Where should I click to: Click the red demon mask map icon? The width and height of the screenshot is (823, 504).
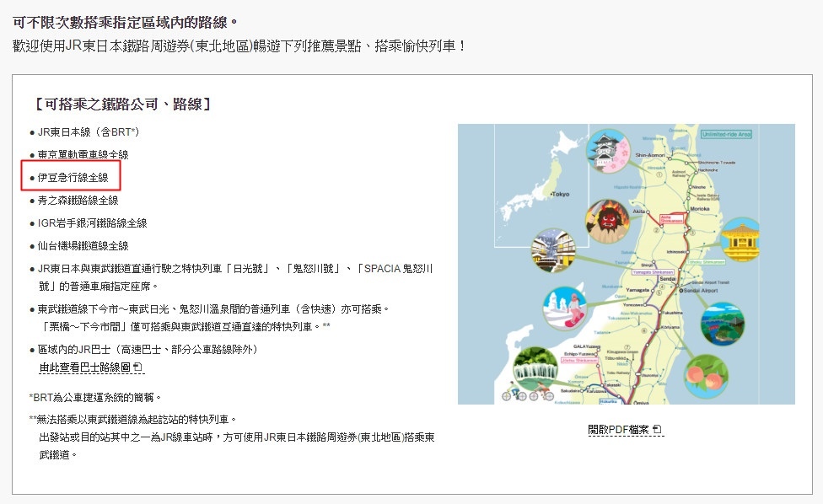point(608,220)
